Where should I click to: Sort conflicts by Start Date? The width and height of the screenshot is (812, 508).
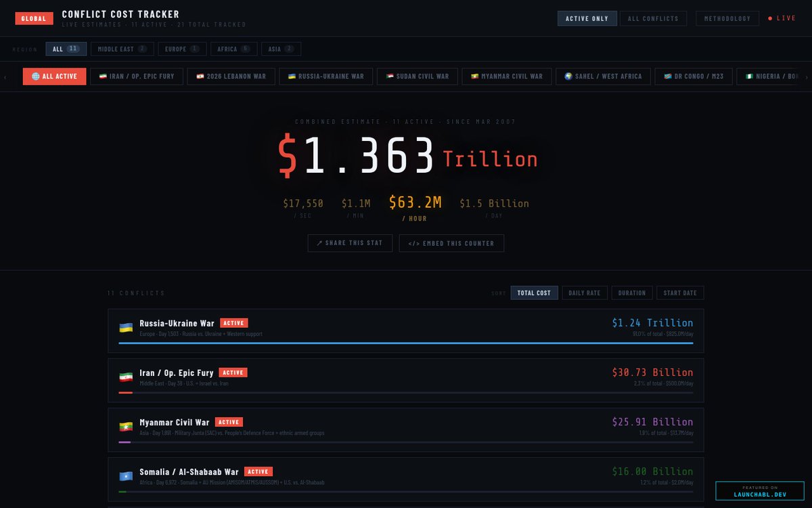tap(680, 293)
